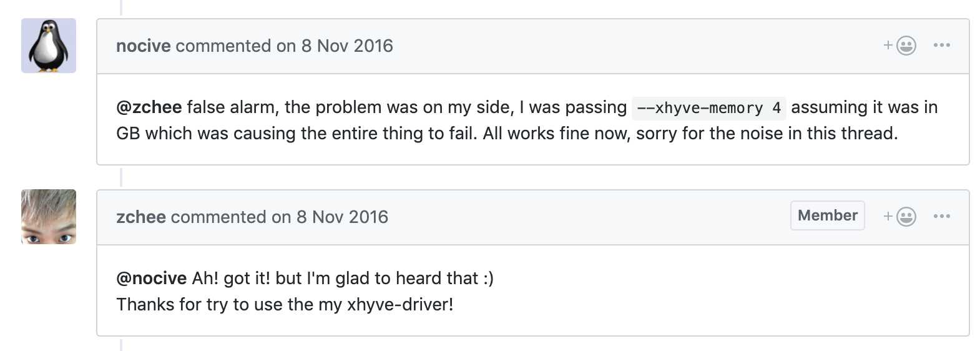The image size is (980, 351).
Task: Click the --xhyve-memory 4 code snippet
Action: (x=708, y=108)
